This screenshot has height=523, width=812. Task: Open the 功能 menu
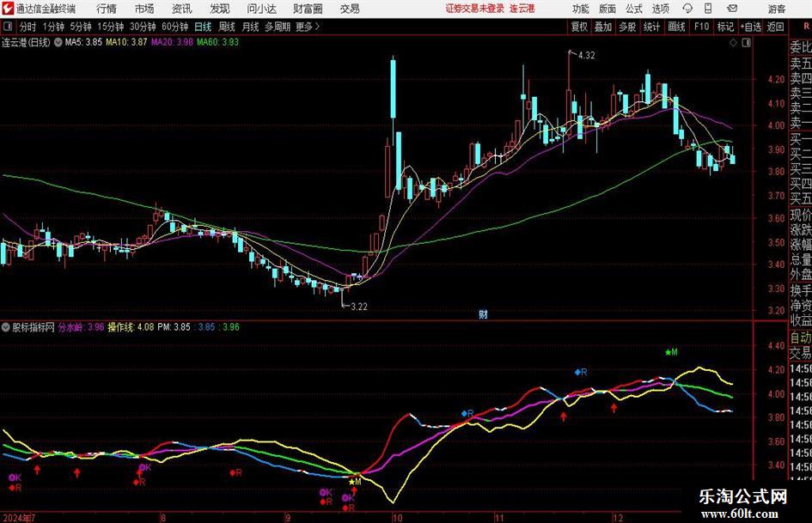point(581,9)
